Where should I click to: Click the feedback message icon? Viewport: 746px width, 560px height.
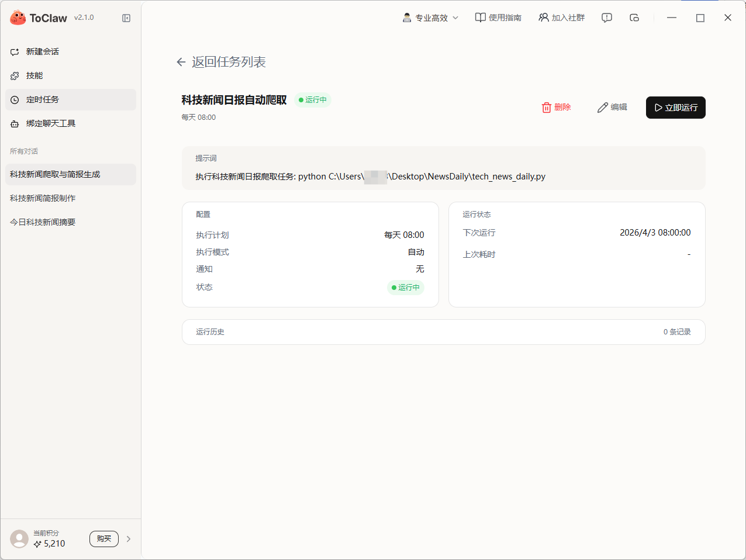point(607,18)
